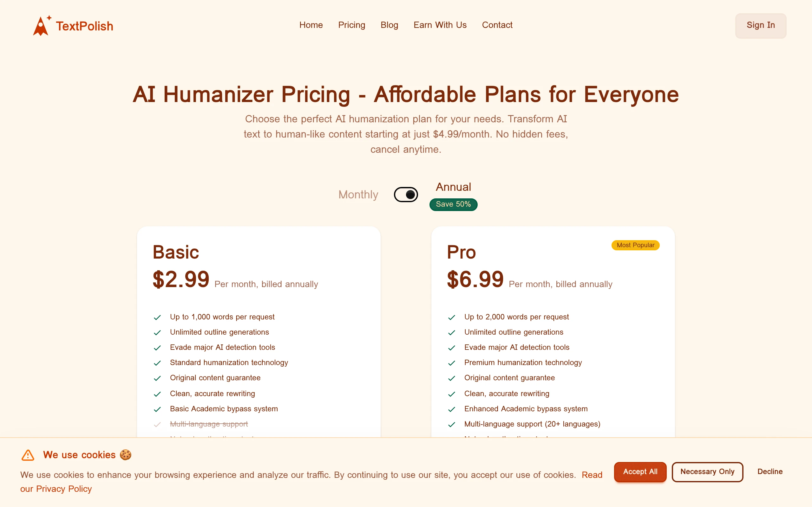Click the 'Save 50%' badge
Viewport: 812px width, 507px height.
click(453, 204)
